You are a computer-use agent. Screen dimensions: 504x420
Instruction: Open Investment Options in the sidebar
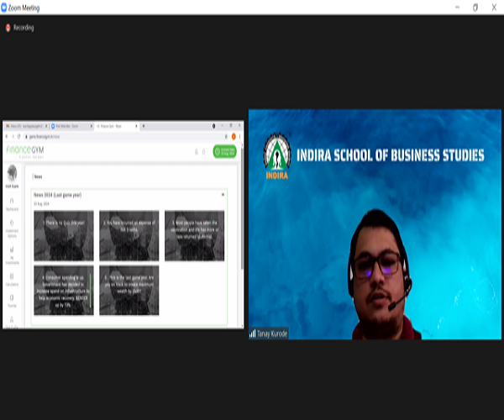pos(12,228)
